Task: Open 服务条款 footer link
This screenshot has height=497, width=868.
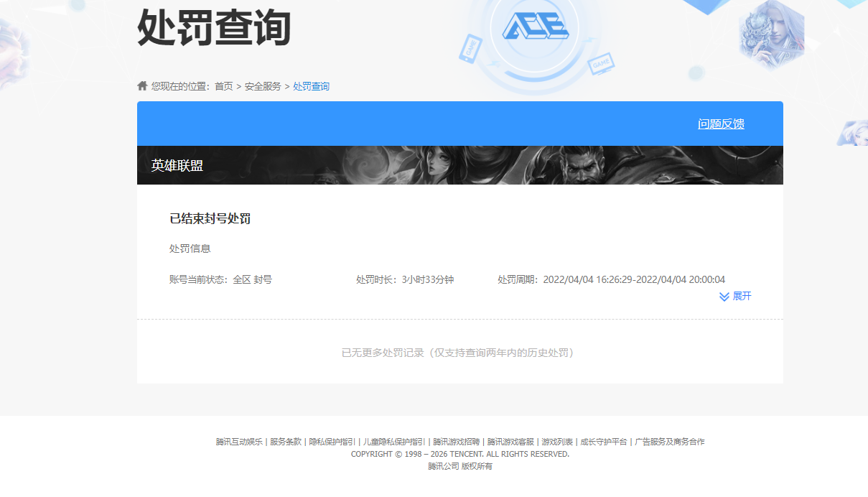Action: tap(286, 442)
